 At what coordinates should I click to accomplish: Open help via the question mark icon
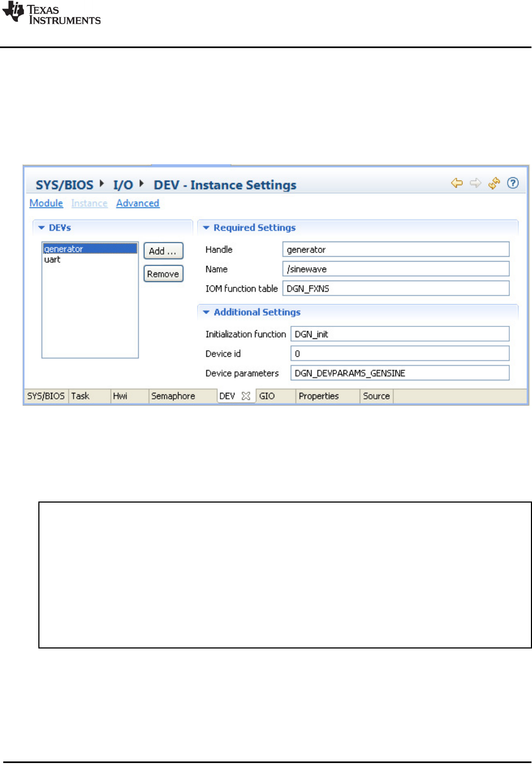(x=513, y=183)
